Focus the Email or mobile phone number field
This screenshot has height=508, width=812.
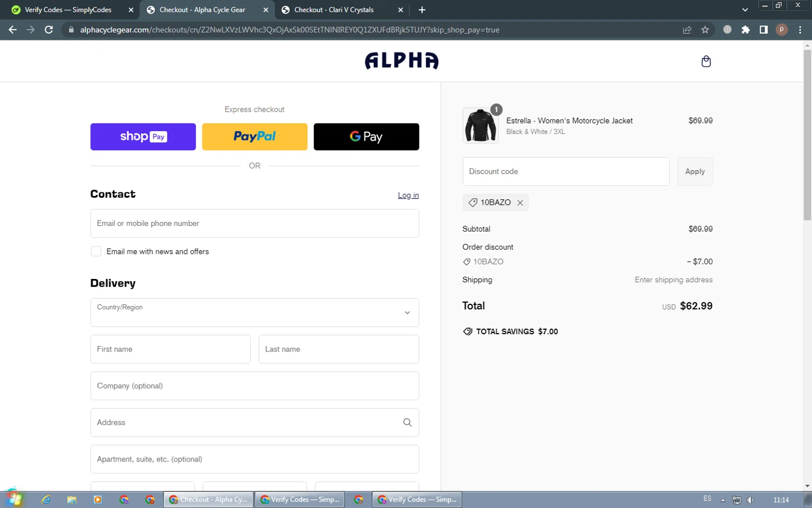[x=254, y=224]
